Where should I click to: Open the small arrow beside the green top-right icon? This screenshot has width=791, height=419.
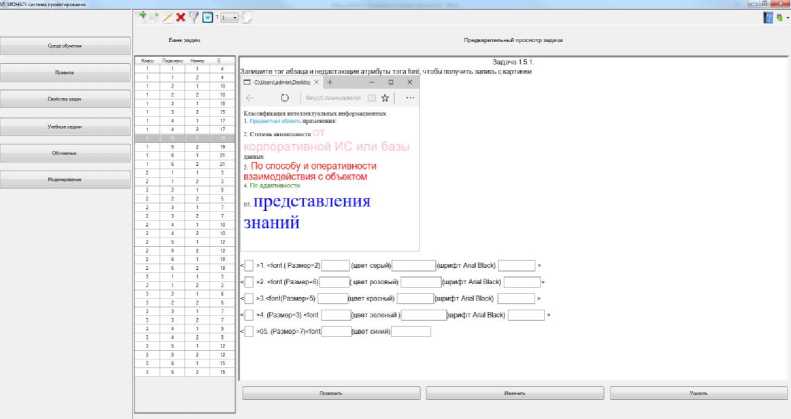(787, 18)
